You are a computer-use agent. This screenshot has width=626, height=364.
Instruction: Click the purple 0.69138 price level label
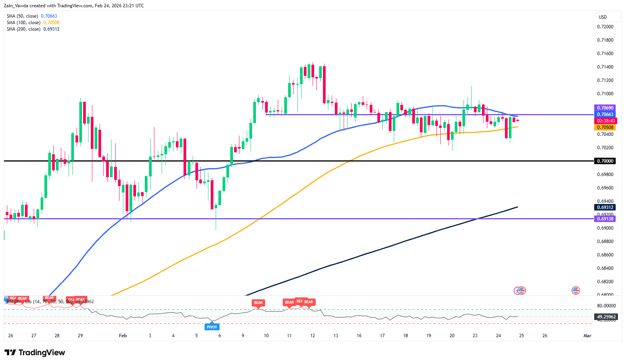pos(606,219)
